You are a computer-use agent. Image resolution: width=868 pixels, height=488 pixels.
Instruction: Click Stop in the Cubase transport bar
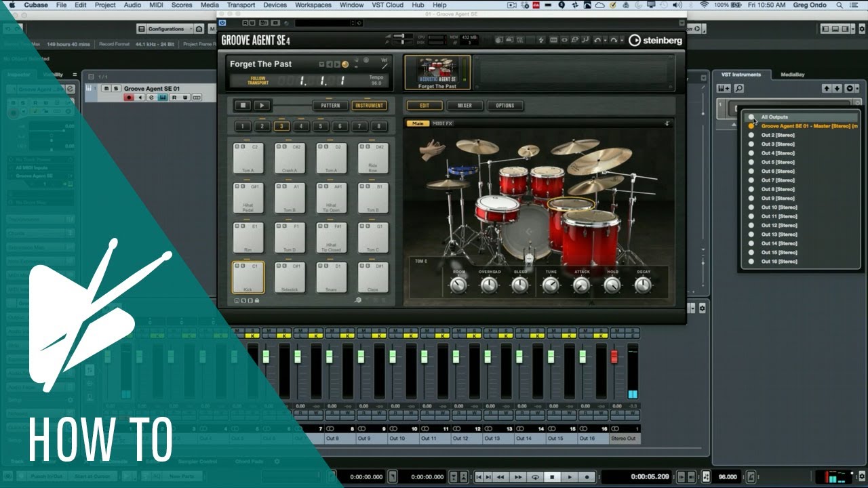[x=553, y=477]
